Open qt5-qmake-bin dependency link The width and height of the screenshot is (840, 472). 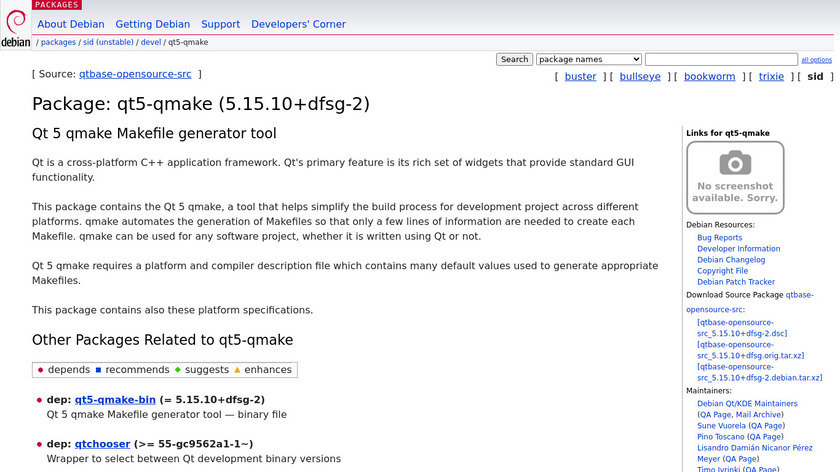(x=115, y=400)
